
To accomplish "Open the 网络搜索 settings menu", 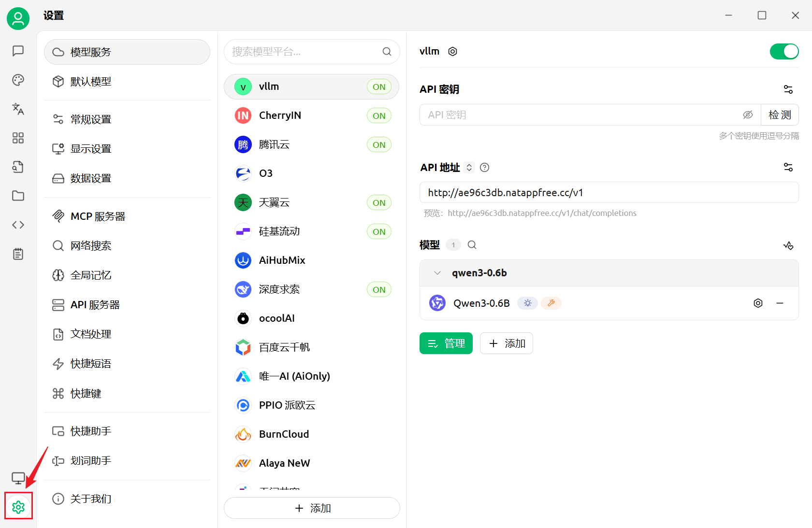I will pyautogui.click(x=127, y=246).
